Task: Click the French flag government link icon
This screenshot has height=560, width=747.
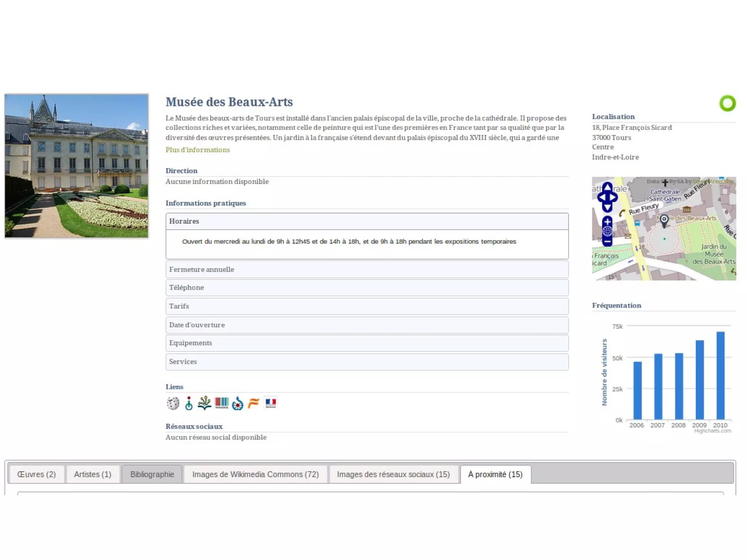Action: coord(271,403)
